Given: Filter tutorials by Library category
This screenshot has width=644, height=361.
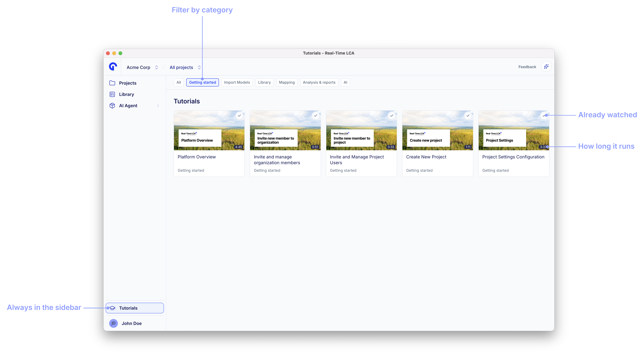Looking at the screenshot, I should (x=264, y=82).
